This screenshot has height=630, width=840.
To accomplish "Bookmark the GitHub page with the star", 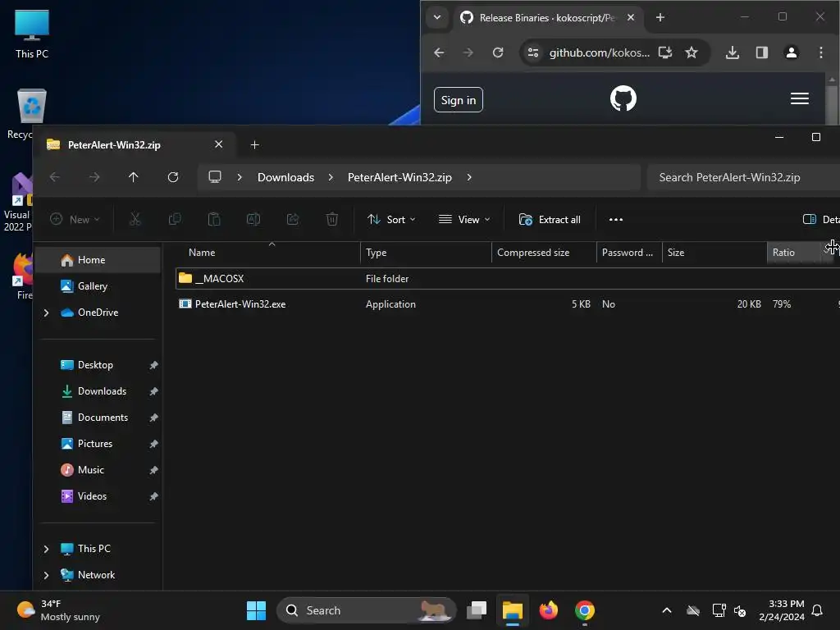I will [x=692, y=52].
